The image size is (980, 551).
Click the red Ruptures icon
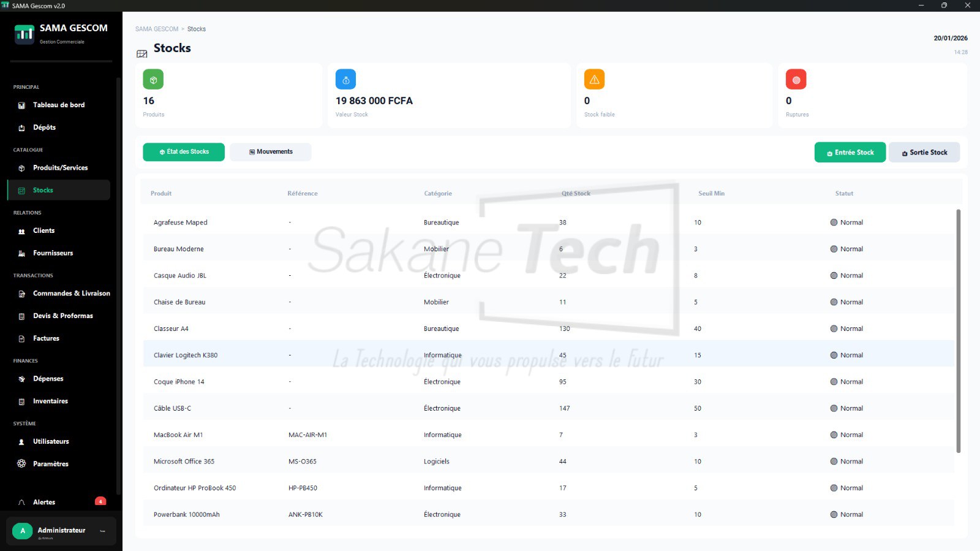(x=796, y=80)
